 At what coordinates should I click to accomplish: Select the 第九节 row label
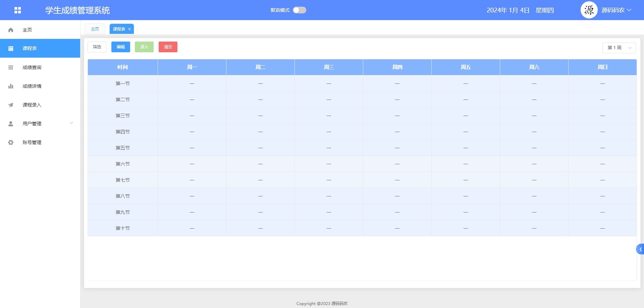123,212
